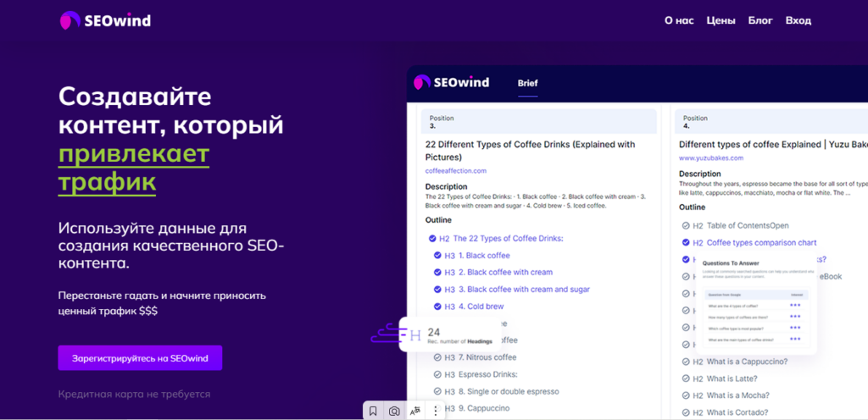Open the Вход menu item

coord(798,20)
